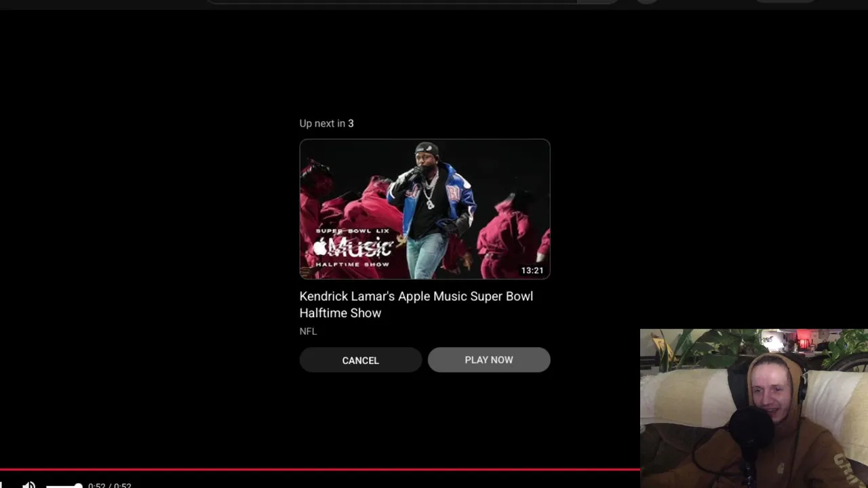The image size is (868, 488).
Task: Click the Kendrick Lamar's Apple Music video title
Action: [x=416, y=304]
